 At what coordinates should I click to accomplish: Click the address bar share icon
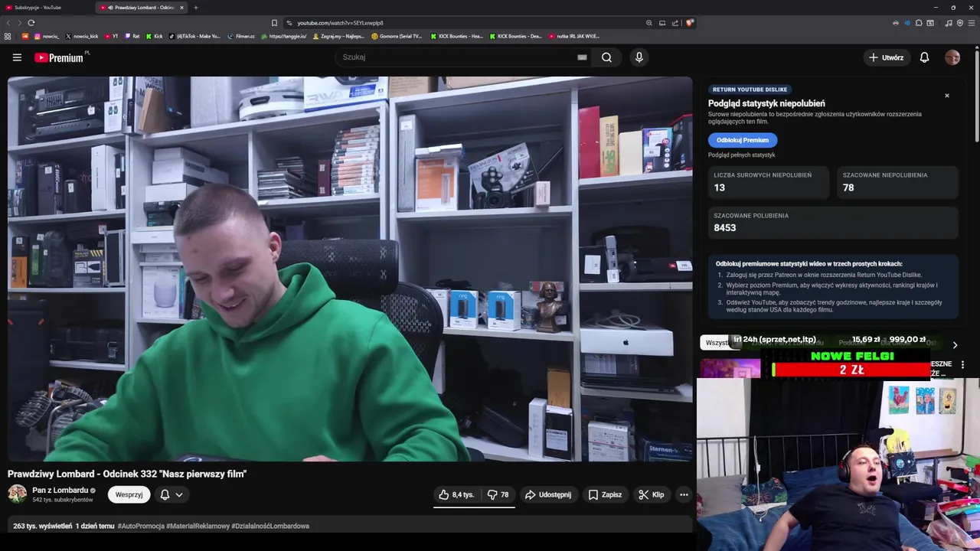point(675,23)
